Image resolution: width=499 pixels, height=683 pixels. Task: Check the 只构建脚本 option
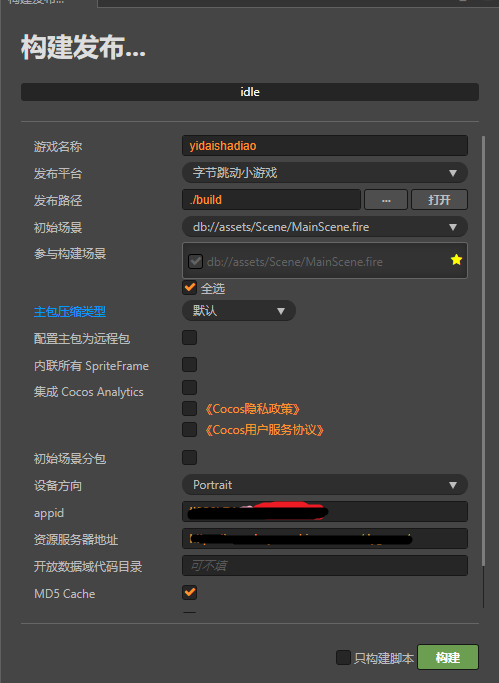pyautogui.click(x=343, y=657)
